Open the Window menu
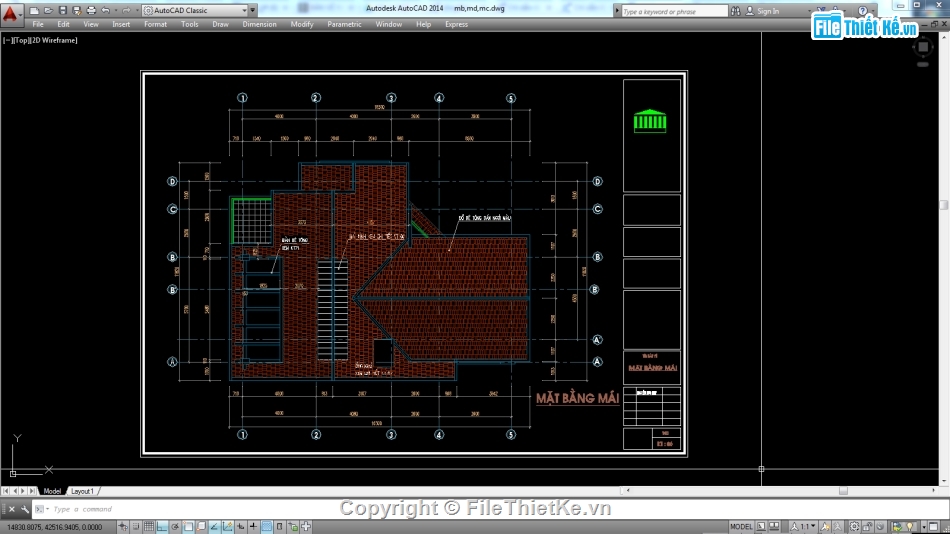 (x=388, y=24)
